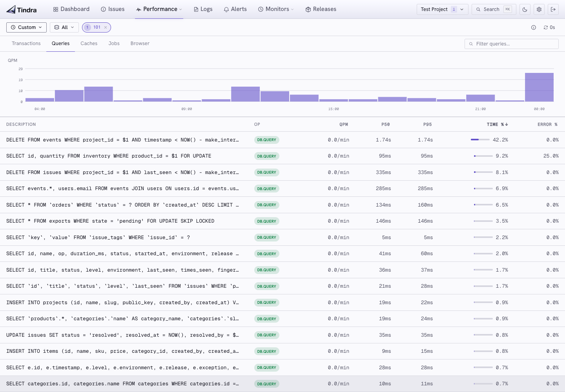Click the 25.0% error value
565x392 pixels.
[x=551, y=156]
